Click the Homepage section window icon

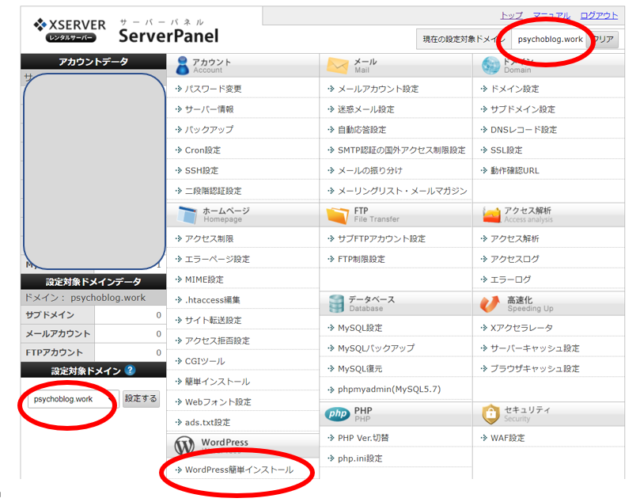click(x=187, y=215)
